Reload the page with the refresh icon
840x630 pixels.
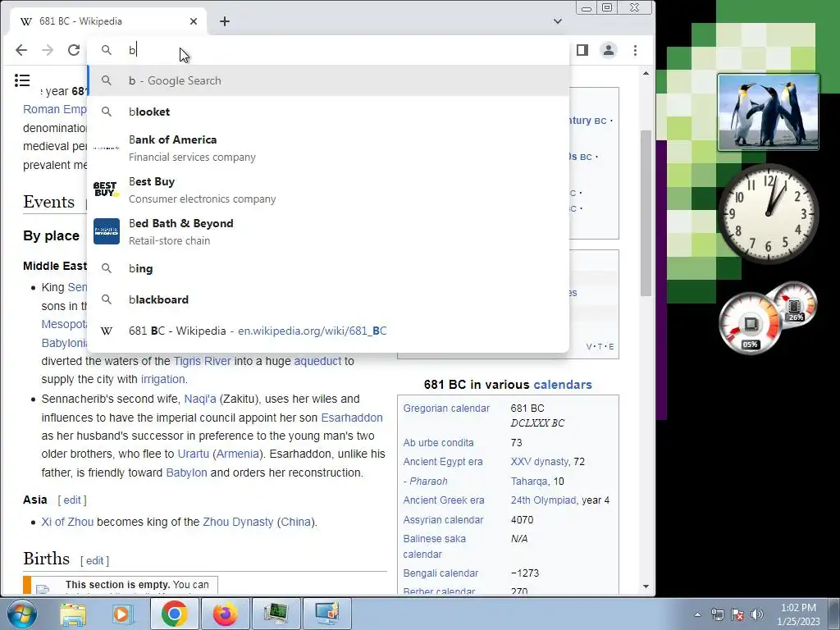point(74,50)
